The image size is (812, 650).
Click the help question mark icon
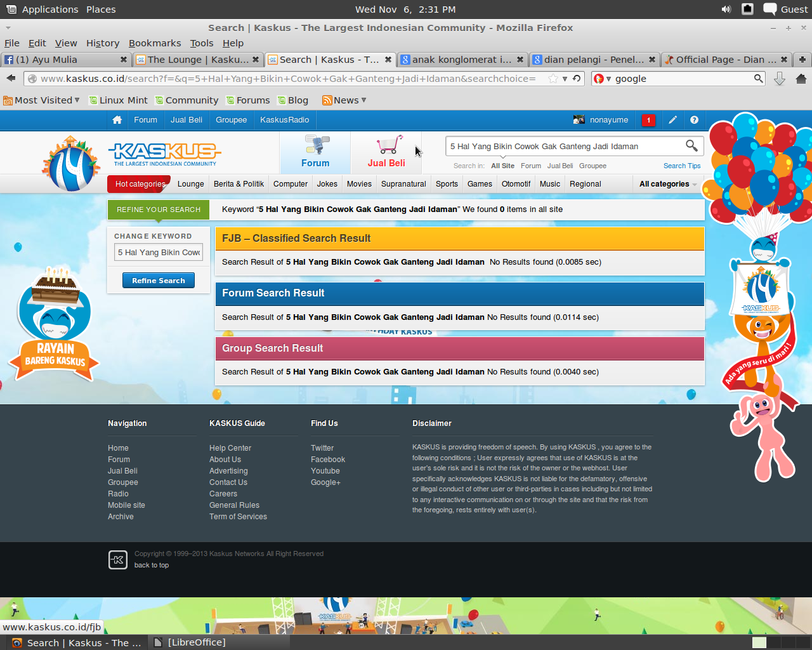pyautogui.click(x=694, y=120)
